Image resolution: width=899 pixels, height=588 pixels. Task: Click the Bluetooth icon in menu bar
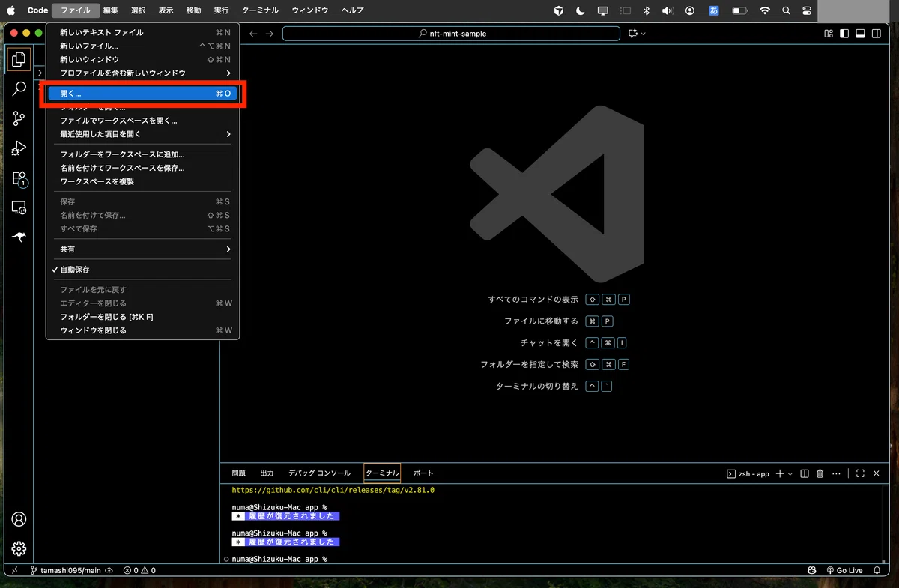click(x=647, y=10)
